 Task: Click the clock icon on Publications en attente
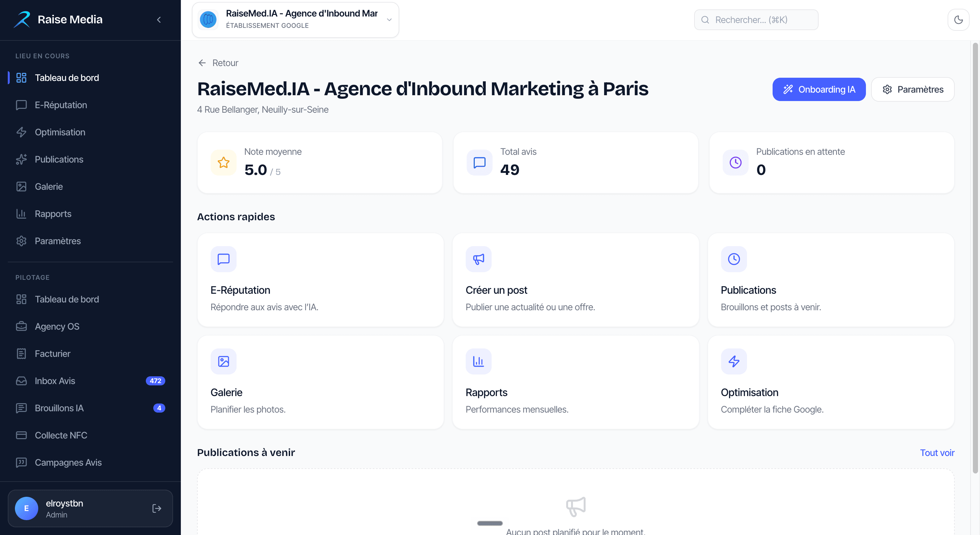coord(735,163)
